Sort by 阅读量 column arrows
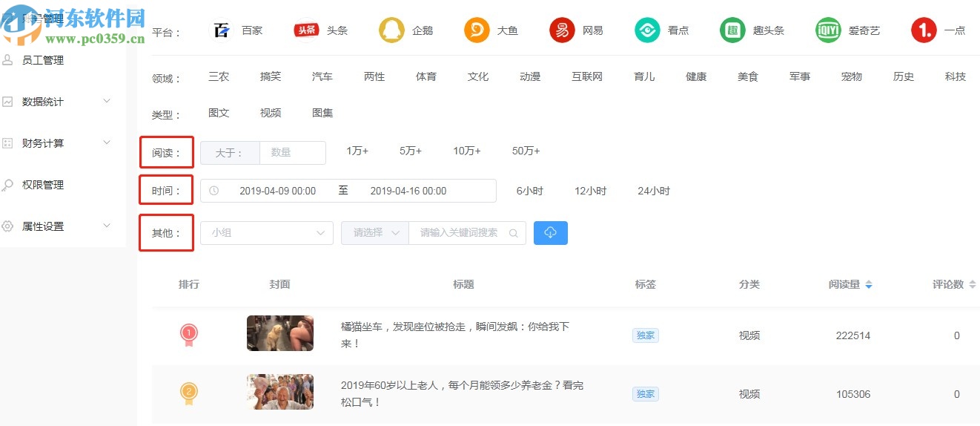The image size is (980, 426). pyautogui.click(x=869, y=285)
